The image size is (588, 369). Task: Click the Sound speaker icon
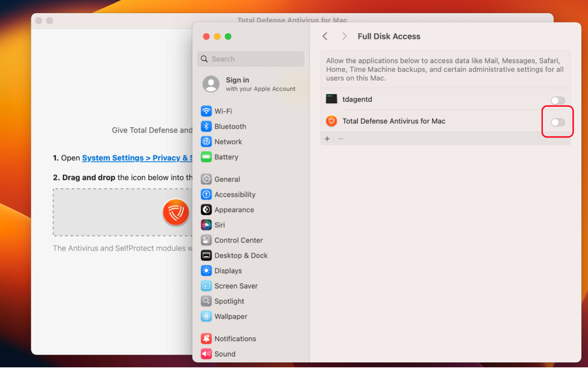point(206,354)
